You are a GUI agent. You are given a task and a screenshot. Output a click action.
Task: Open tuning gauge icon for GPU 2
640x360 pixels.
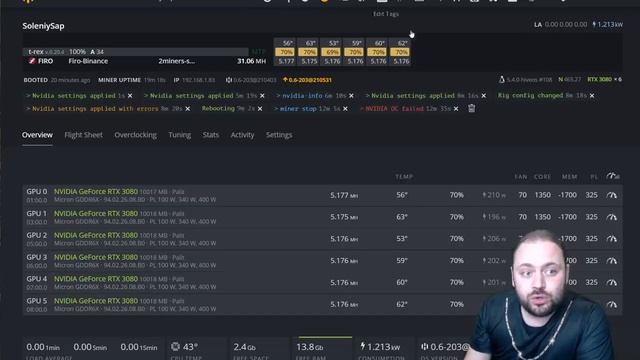[611, 239]
